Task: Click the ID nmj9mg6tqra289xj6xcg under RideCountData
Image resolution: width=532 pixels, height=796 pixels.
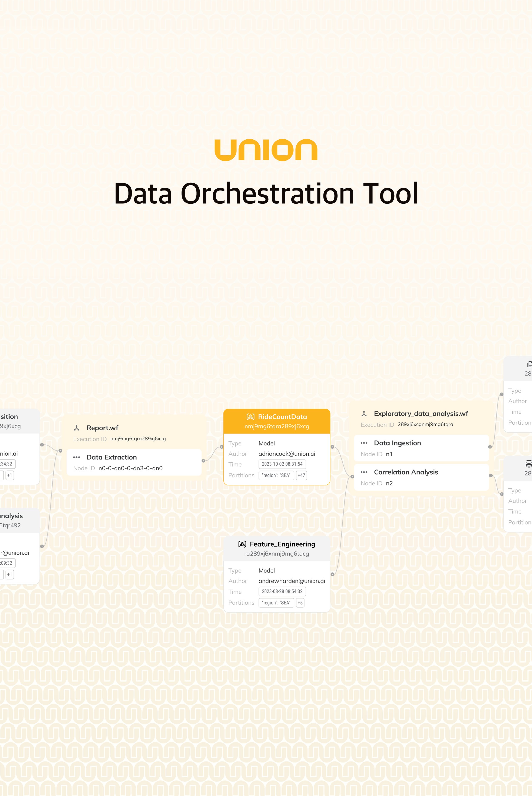Action: [x=277, y=426]
